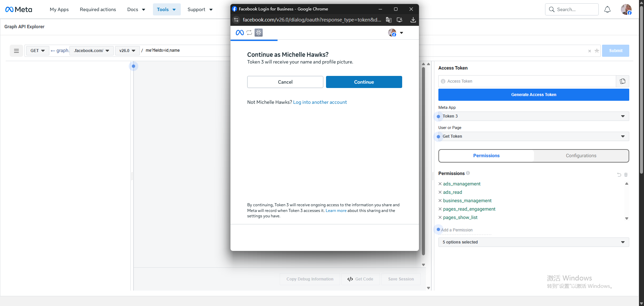Undo permission changes with the revert arrow
644x306 pixels.
[619, 175]
